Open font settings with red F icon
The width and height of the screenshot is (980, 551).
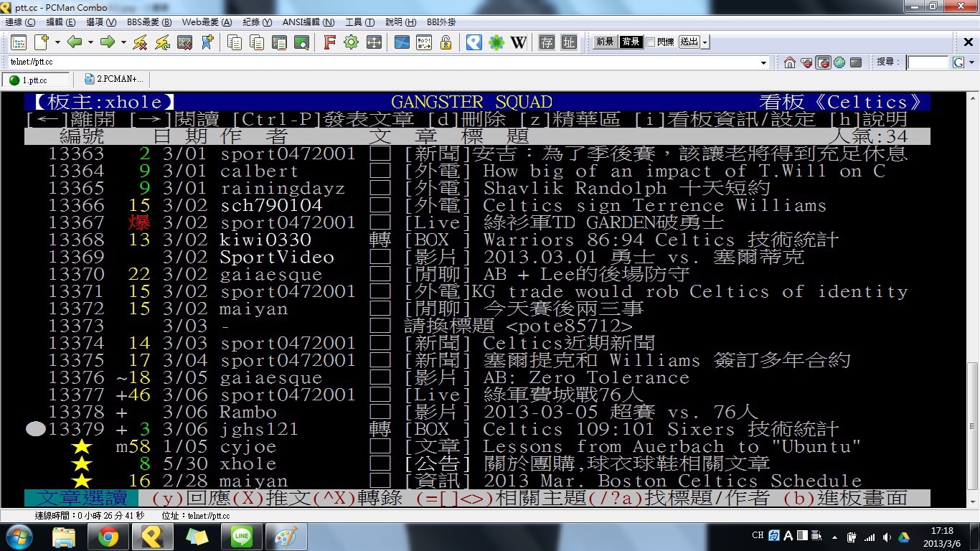tap(329, 42)
